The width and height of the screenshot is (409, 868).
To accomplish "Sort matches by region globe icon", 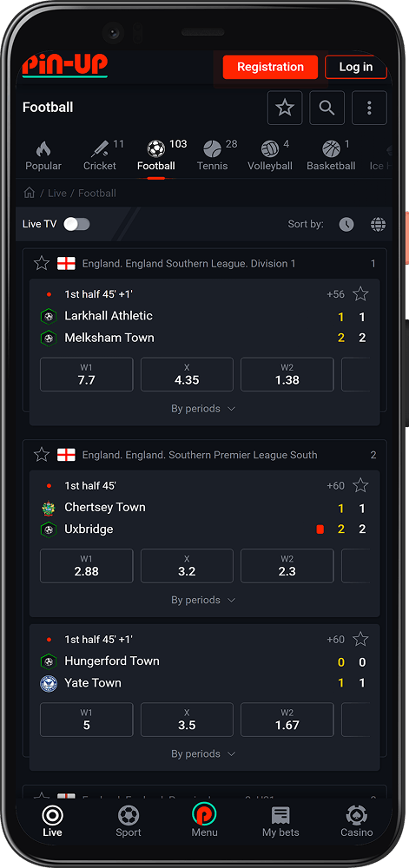I will 378,224.
